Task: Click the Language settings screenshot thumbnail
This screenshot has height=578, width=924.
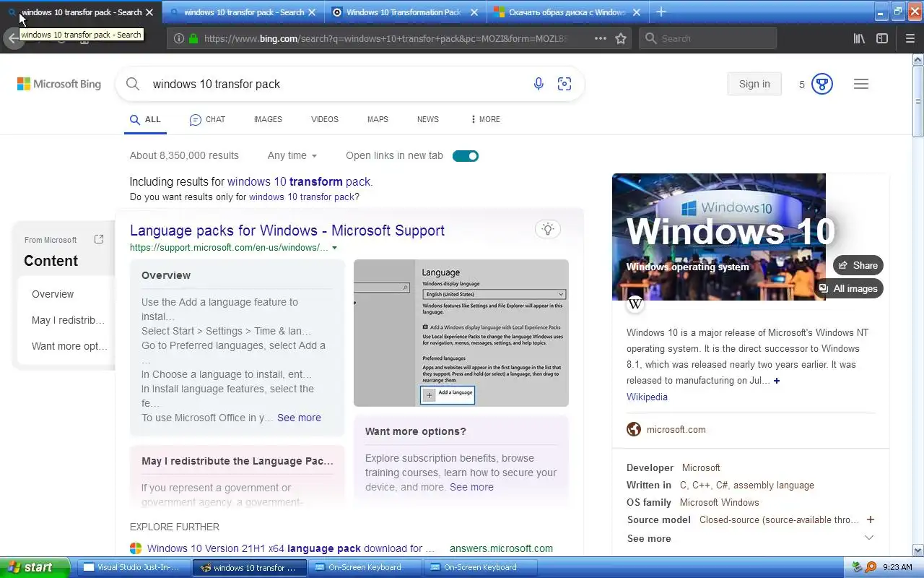Action: pyautogui.click(x=461, y=333)
